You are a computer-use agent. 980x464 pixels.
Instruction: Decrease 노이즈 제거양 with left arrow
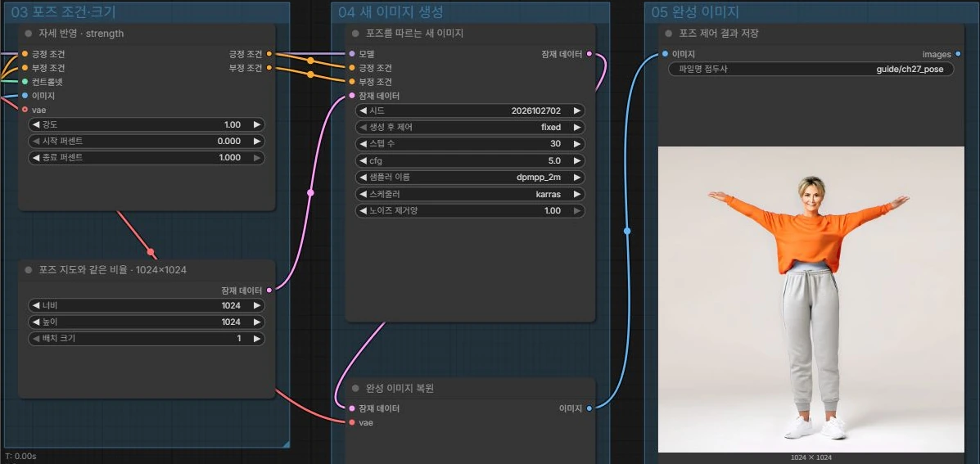tap(364, 211)
